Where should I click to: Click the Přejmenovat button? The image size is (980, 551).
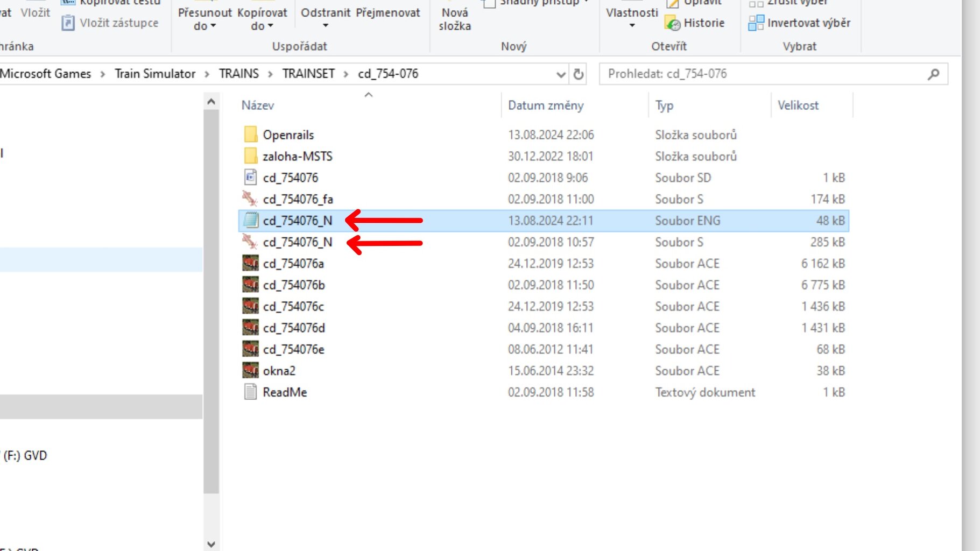click(387, 13)
